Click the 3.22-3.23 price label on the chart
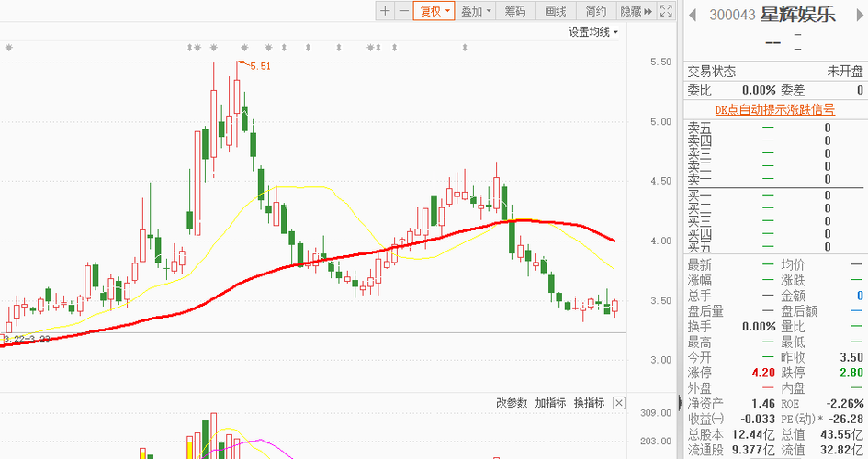868x459 pixels. point(28,339)
